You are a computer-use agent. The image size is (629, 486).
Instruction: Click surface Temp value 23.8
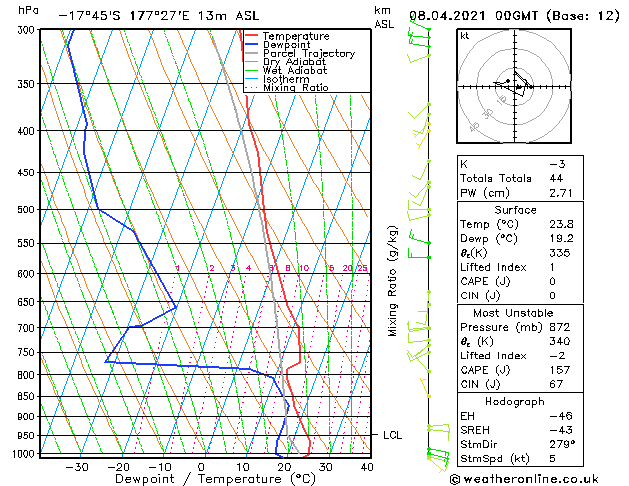point(561,224)
